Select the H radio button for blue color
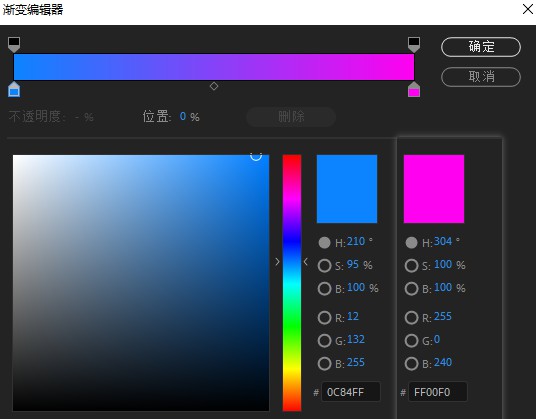The height and width of the screenshot is (419, 536). coord(324,243)
